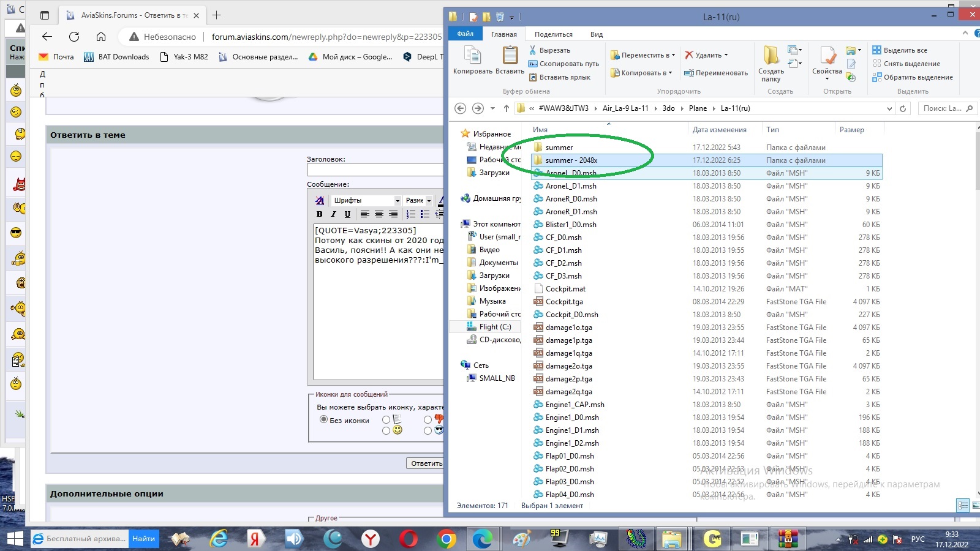
Task: Insert a numbered list in the editor
Action: pyautogui.click(x=410, y=214)
